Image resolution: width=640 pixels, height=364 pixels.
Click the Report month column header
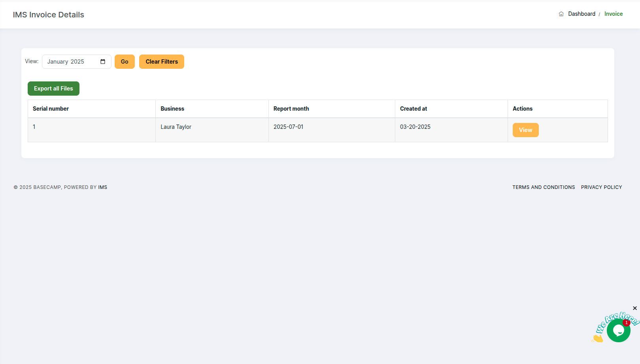[x=291, y=108]
